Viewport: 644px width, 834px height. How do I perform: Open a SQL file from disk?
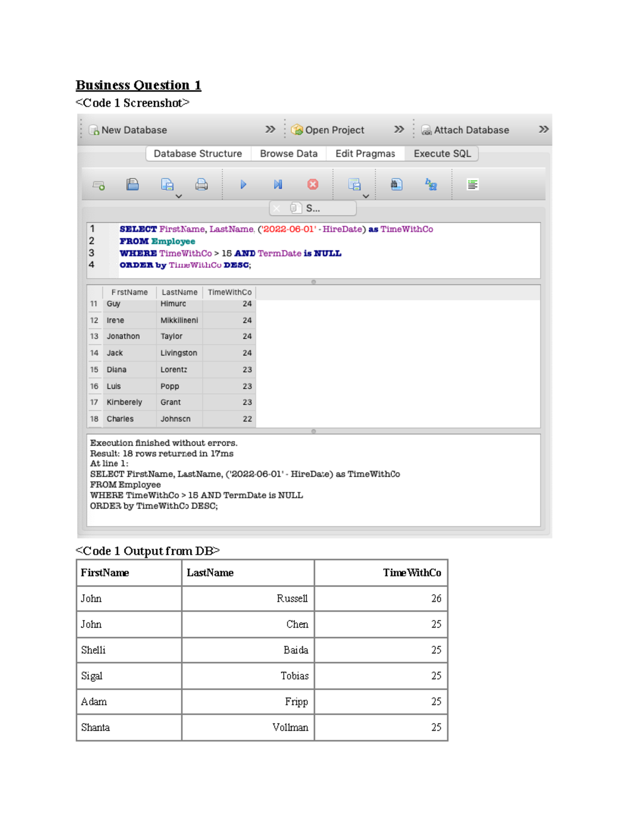click(132, 184)
